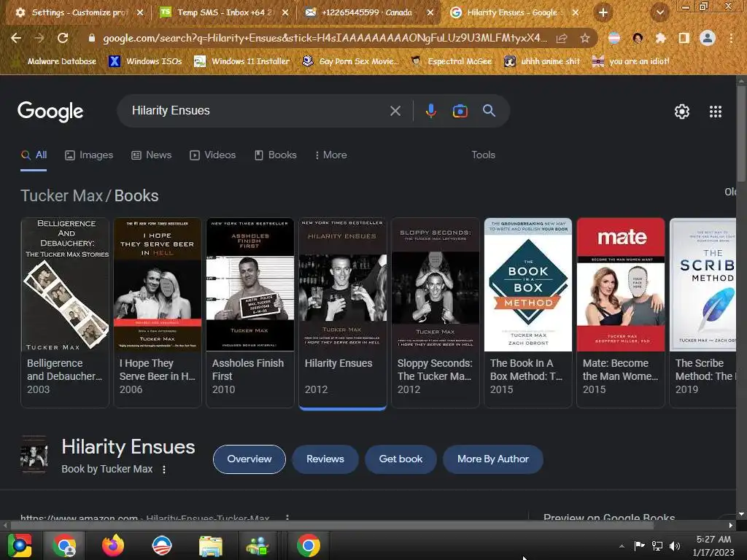Open the Extensions puzzle icon

tap(661, 38)
